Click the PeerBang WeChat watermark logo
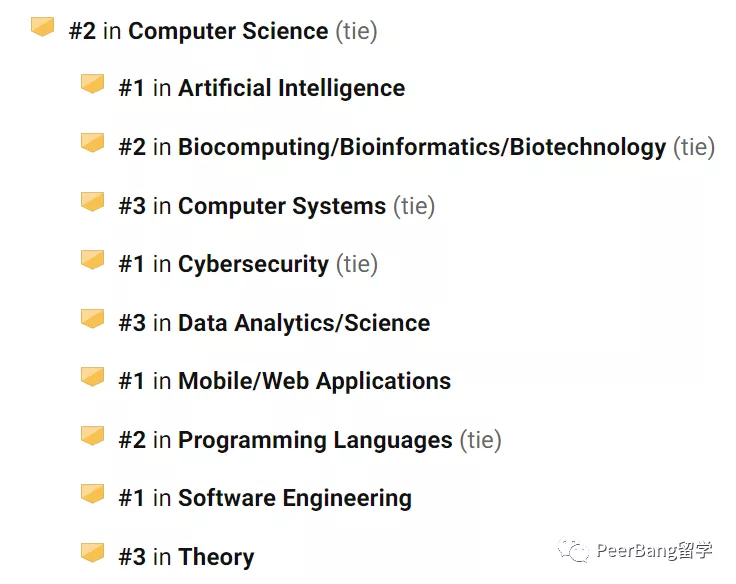Image resolution: width=736 pixels, height=584 pixels. pos(574,550)
